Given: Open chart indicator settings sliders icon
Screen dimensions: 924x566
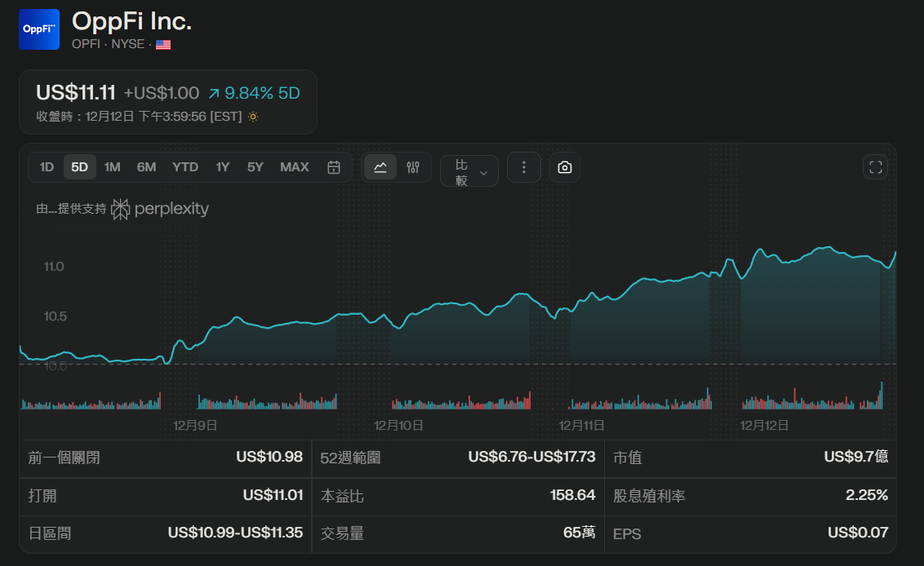Looking at the screenshot, I should tap(413, 167).
